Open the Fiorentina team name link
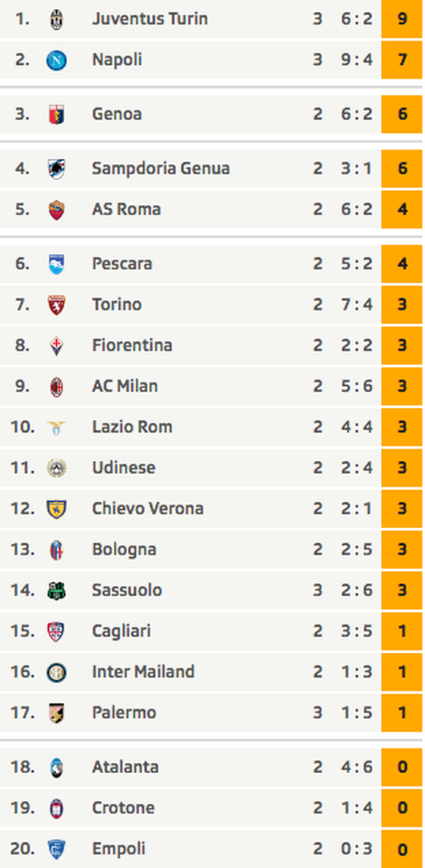This screenshot has width=425, height=868. [132, 346]
